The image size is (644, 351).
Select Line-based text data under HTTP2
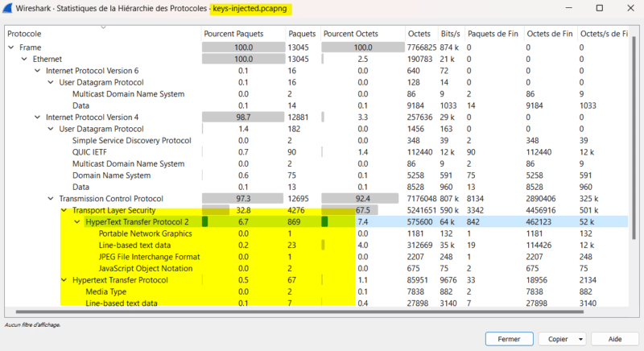tap(316, 245)
